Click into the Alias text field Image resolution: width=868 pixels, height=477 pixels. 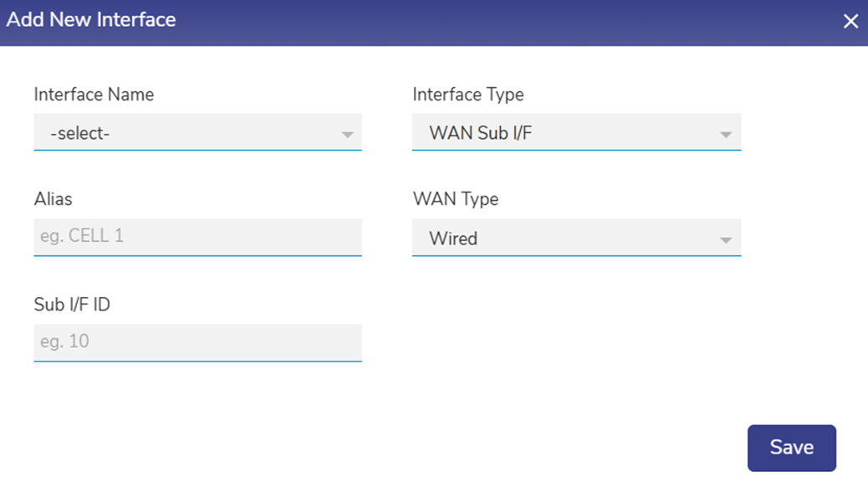197,237
